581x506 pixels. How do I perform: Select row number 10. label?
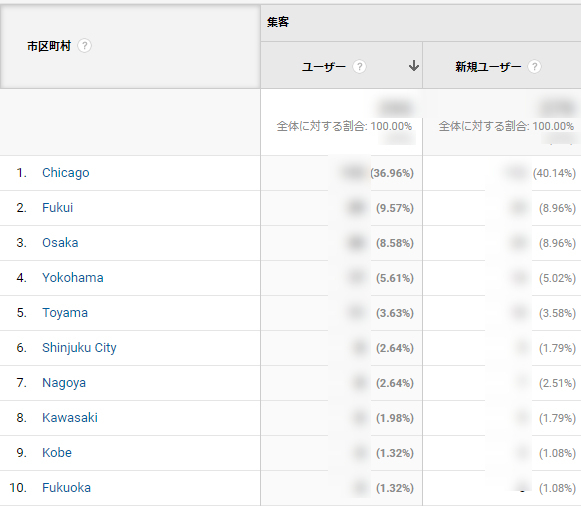(x=18, y=488)
